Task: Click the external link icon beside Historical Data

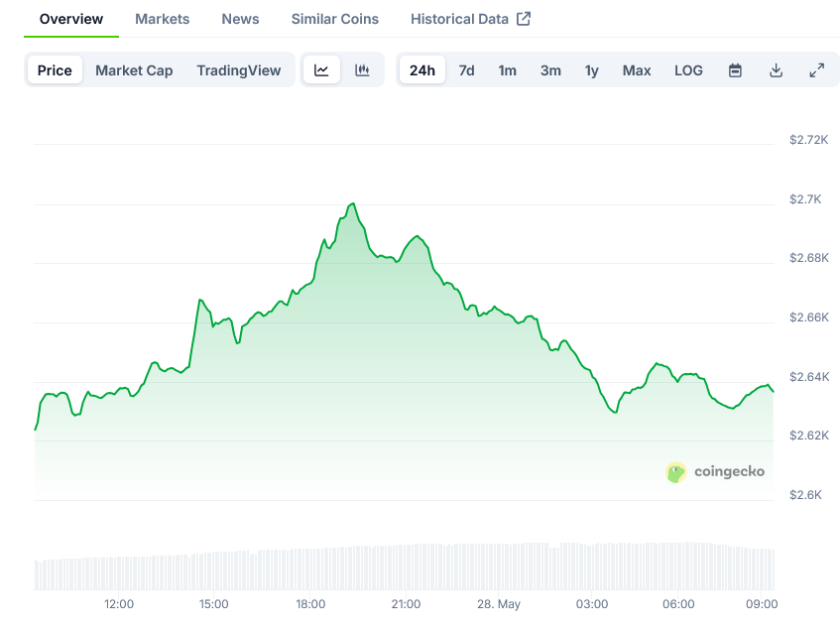Action: pos(524,19)
